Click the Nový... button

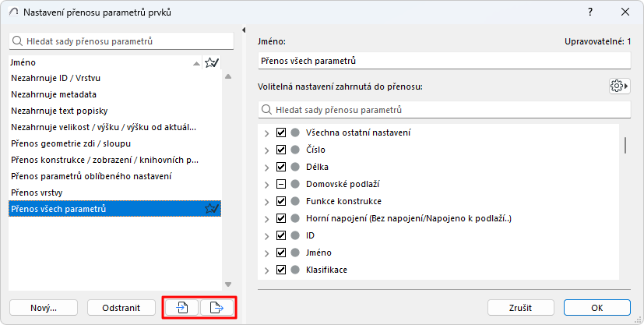pyautogui.click(x=44, y=308)
